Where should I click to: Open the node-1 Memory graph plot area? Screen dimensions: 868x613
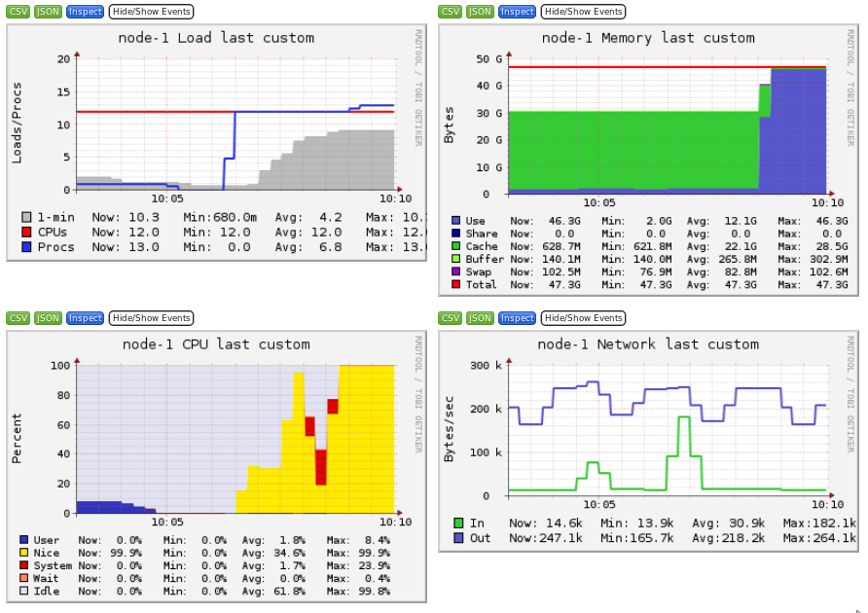(668, 126)
